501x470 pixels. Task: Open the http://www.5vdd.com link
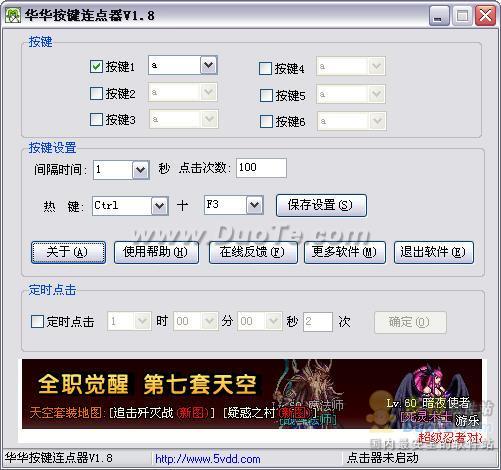pos(208,459)
